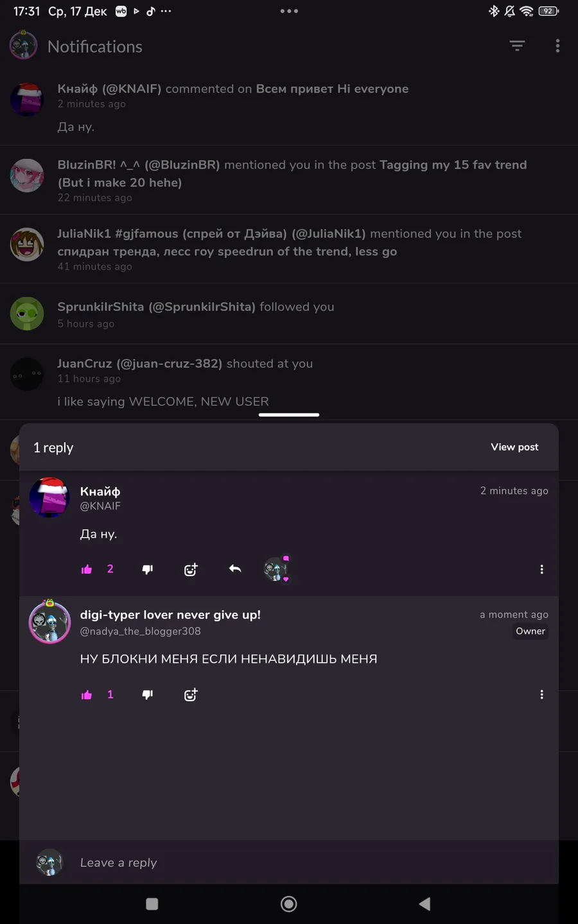Open more options for Кнайф's comment

point(541,569)
